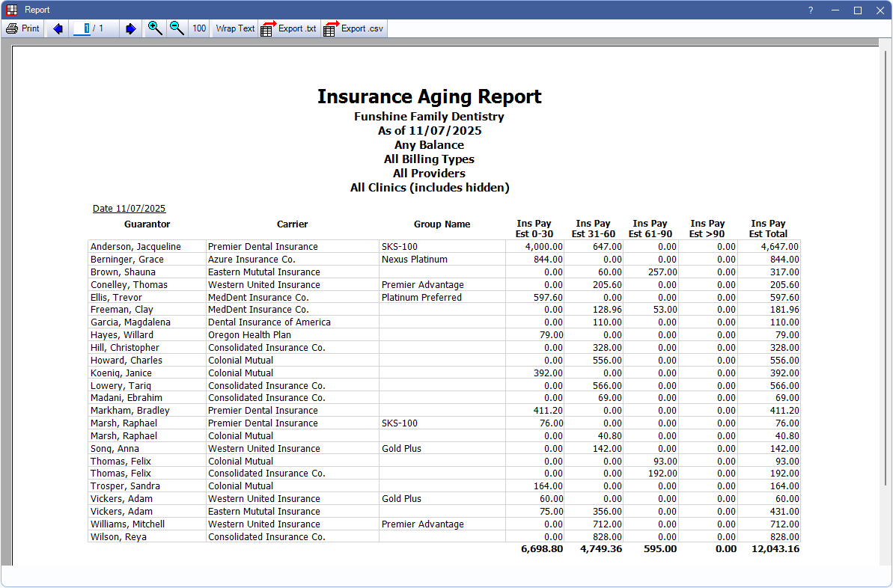Viewport: 893px width, 588px height.
Task: Open the Help question mark in title bar
Action: tap(811, 10)
